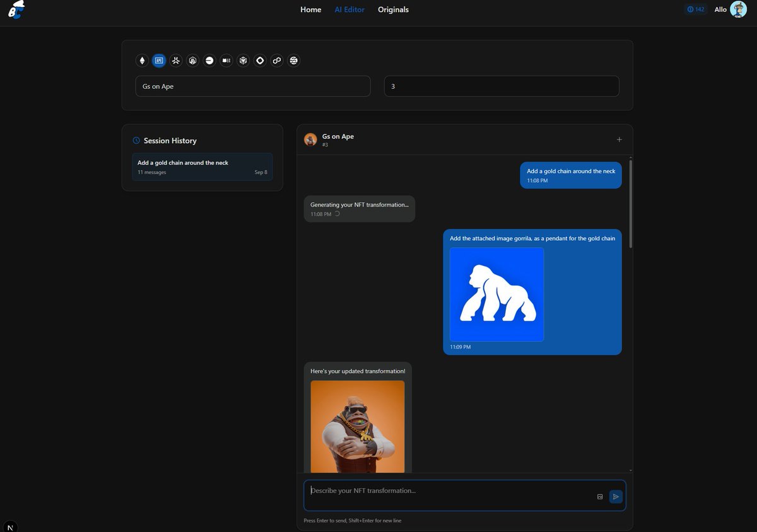
Task: Select the BNB cube chain icon
Action: tap(244, 61)
